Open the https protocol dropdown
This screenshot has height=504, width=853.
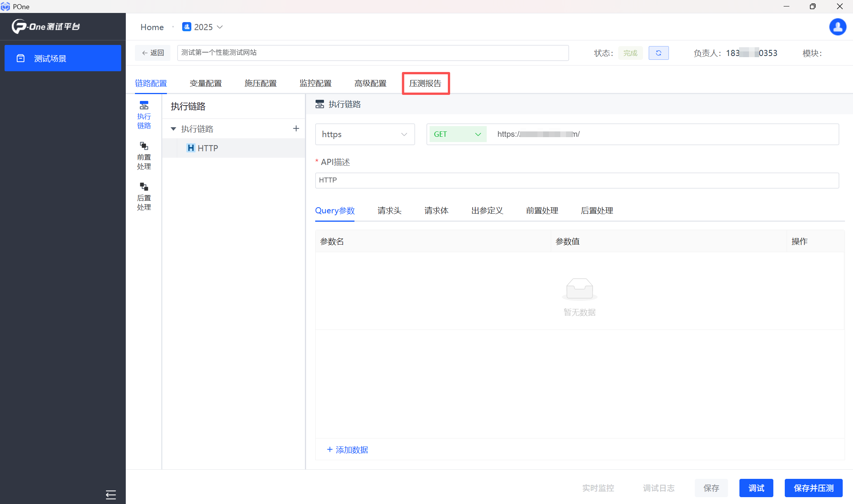364,134
